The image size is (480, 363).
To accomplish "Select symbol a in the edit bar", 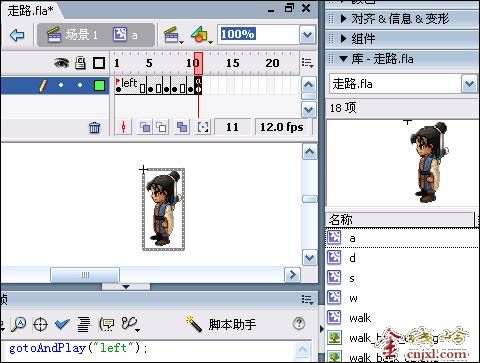I will 125,35.
